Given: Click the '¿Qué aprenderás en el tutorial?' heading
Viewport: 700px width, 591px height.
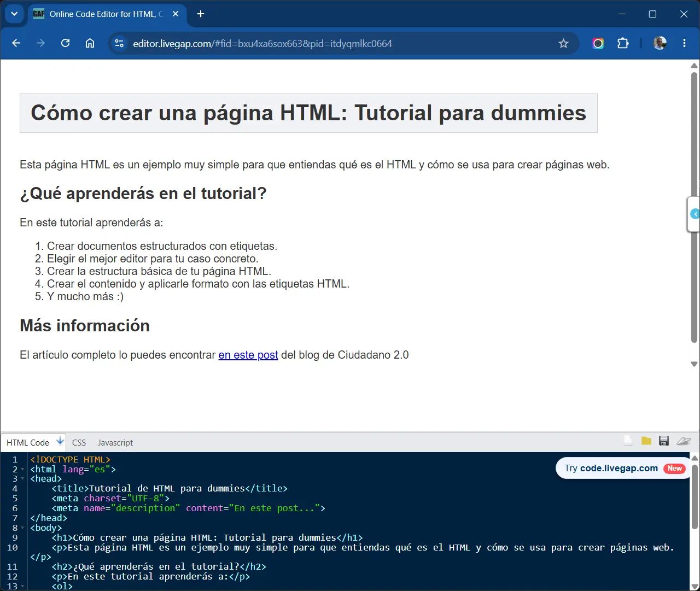Looking at the screenshot, I should pos(143,193).
